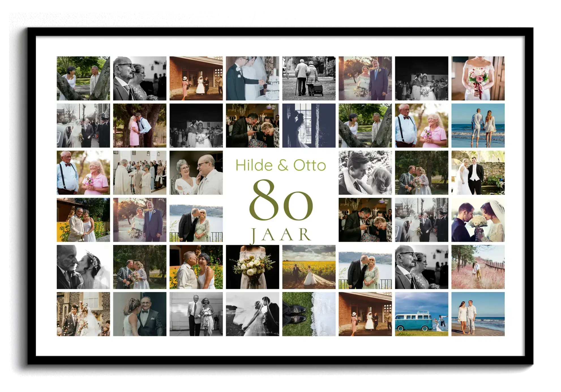Select the bride with pink bouquet photo

coord(478,78)
